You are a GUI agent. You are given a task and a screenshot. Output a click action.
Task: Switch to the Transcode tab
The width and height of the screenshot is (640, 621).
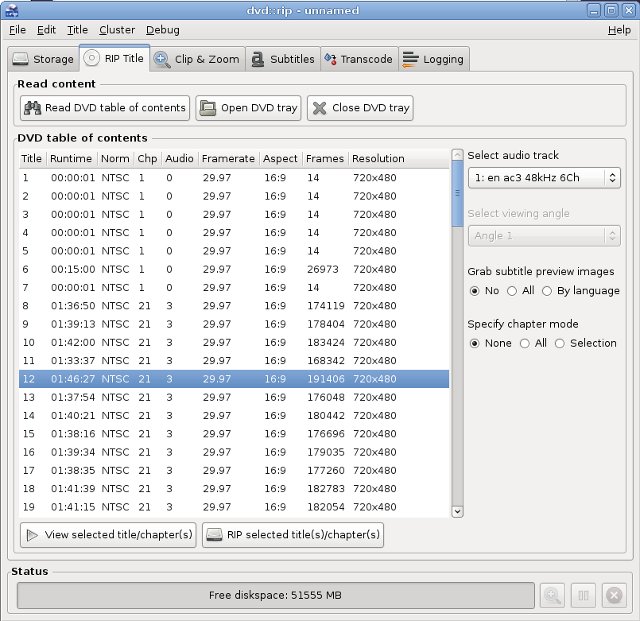(x=359, y=59)
